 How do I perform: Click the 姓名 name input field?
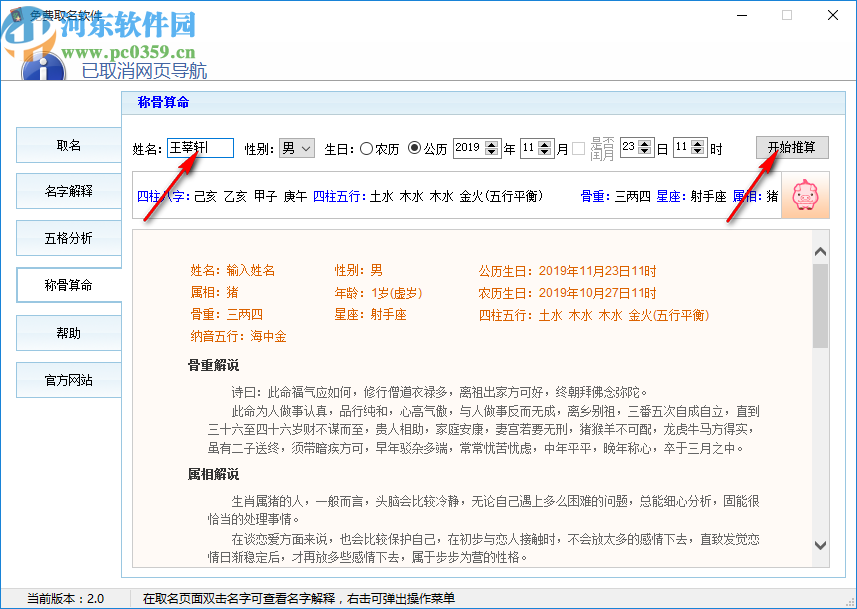(x=200, y=146)
